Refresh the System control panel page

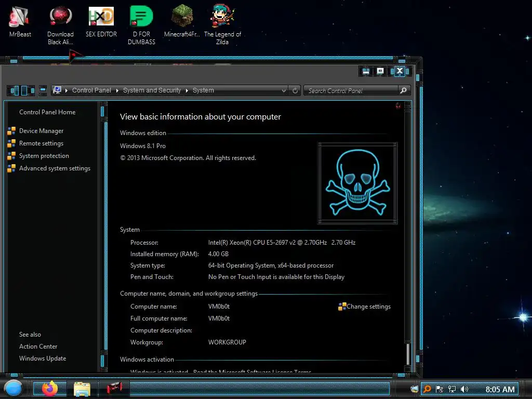coord(295,90)
